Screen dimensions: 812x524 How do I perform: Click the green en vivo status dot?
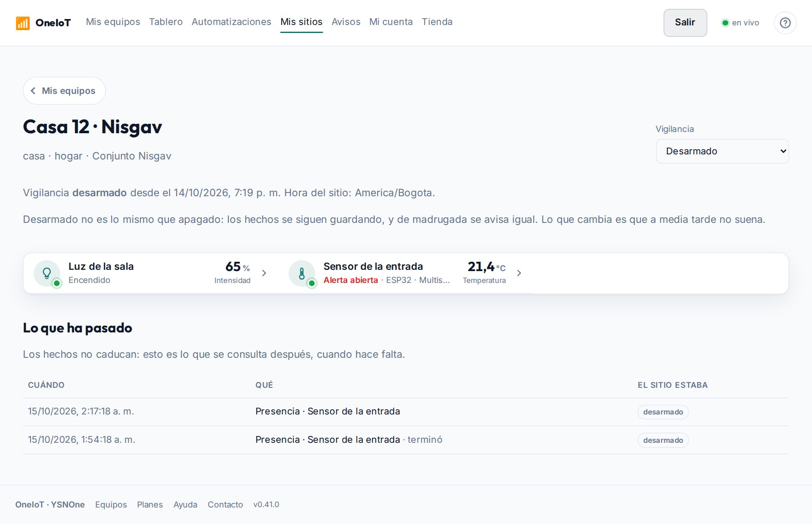tap(725, 23)
